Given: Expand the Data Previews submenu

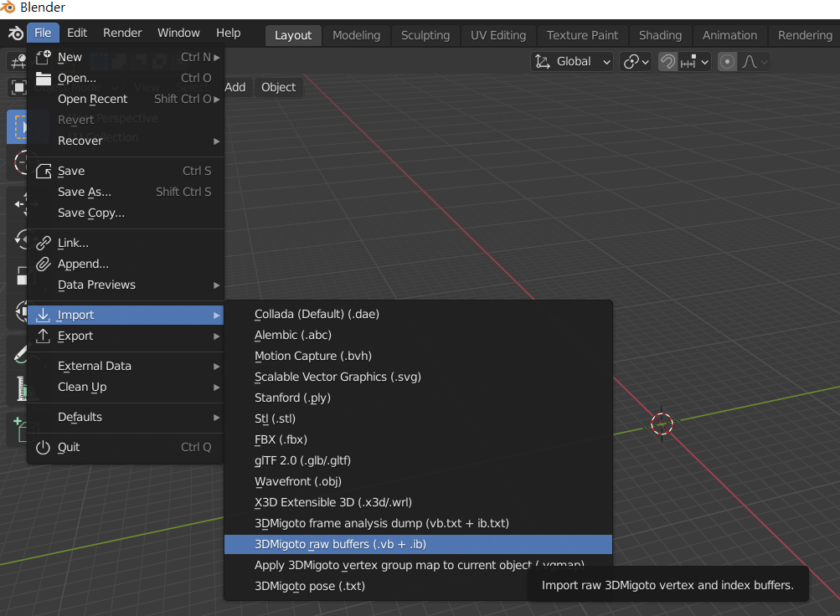Looking at the screenshot, I should 126,285.
